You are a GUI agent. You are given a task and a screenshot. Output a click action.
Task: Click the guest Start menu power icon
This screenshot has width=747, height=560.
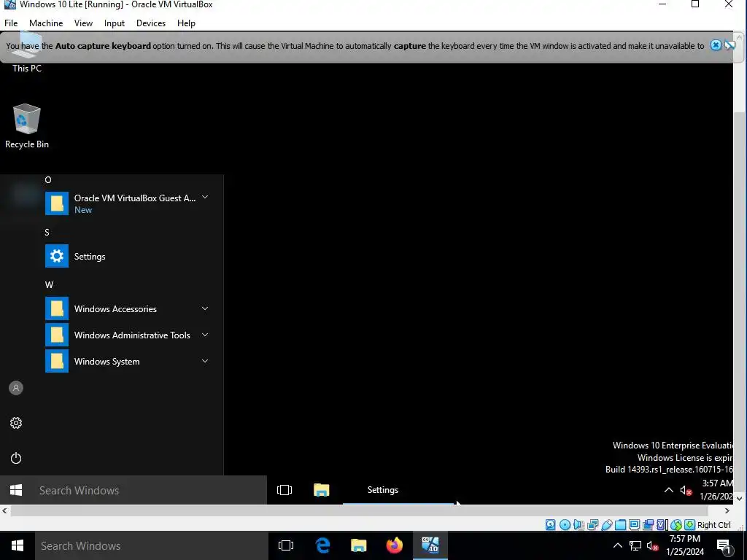16,458
